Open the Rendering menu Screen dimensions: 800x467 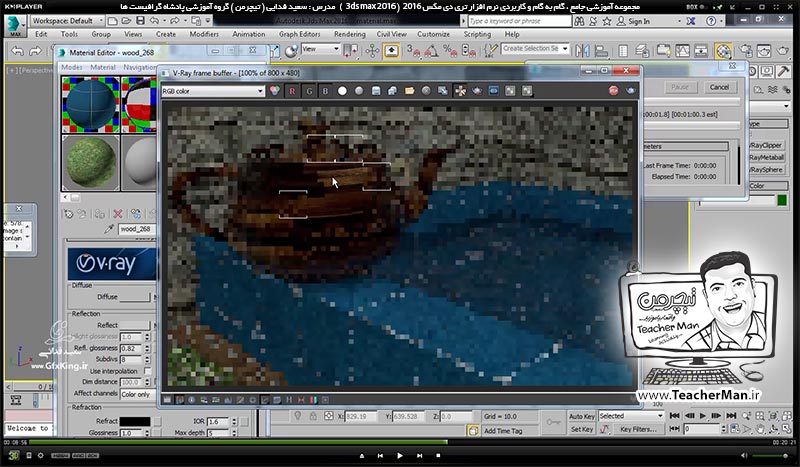[349, 34]
